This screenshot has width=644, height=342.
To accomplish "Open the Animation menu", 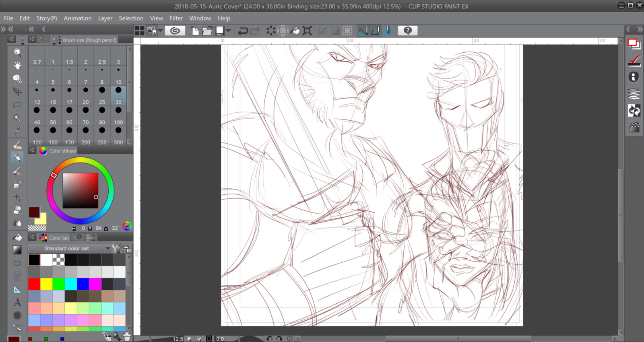I will click(x=78, y=18).
